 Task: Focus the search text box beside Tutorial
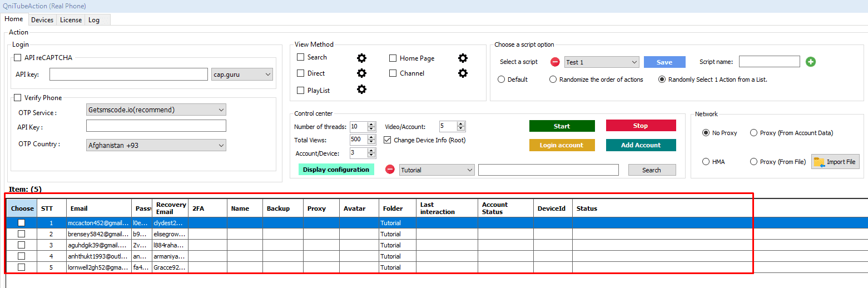548,170
